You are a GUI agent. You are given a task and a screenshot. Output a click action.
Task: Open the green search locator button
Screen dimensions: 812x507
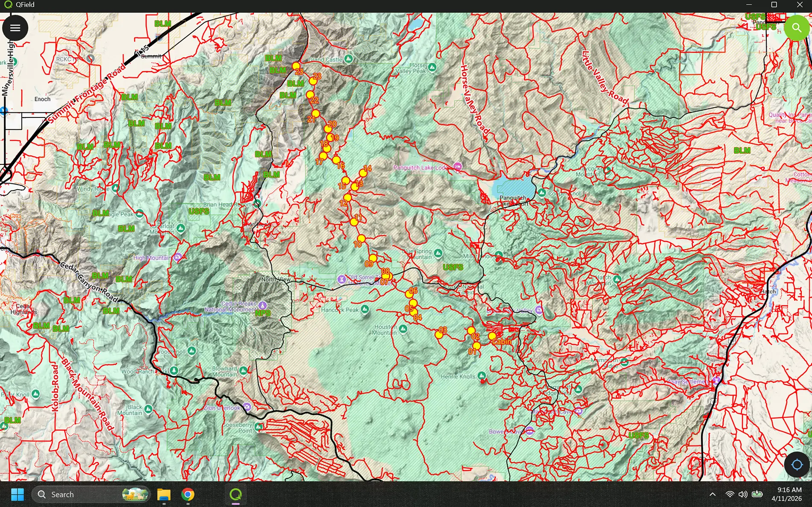tap(797, 28)
